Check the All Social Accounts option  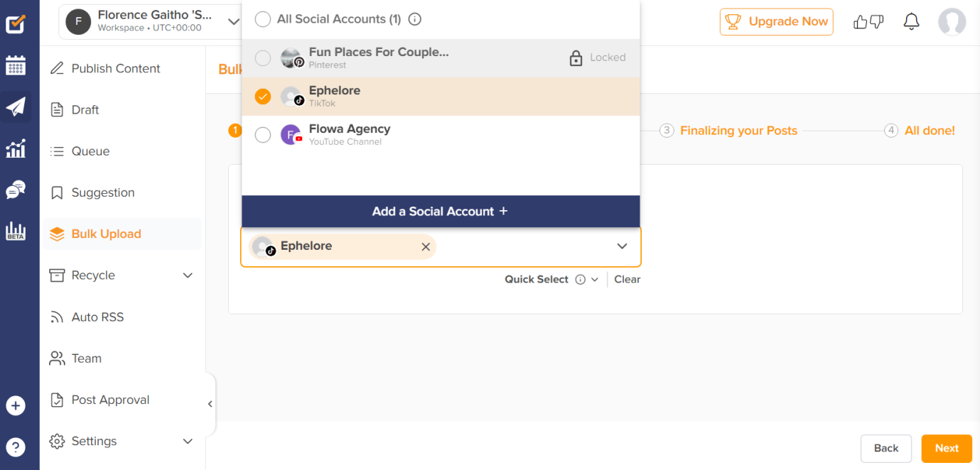263,19
